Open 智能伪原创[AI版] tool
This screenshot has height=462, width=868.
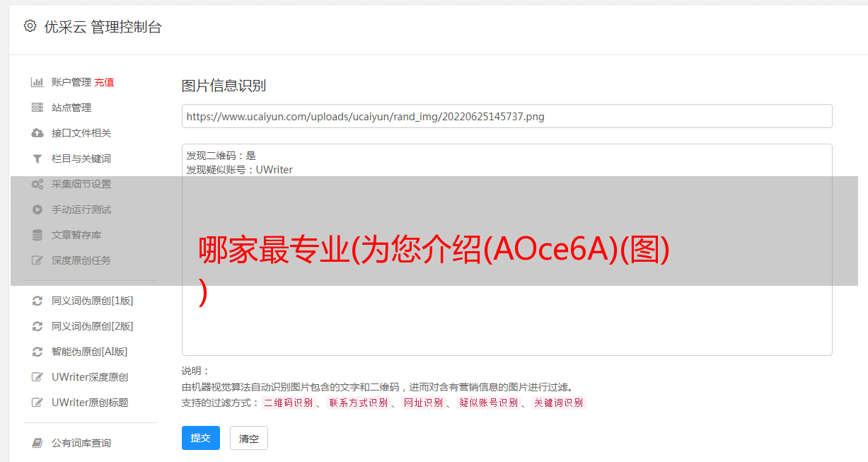tap(89, 352)
